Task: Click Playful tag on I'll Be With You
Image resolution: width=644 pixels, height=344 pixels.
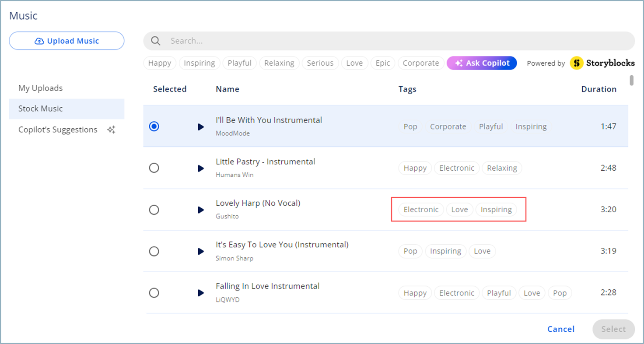Action: [491, 126]
